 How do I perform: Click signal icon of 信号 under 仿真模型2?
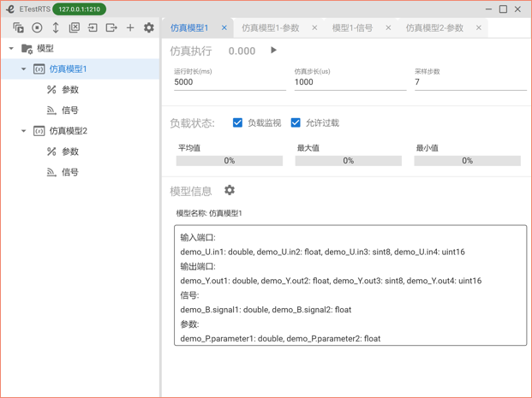[51, 172]
